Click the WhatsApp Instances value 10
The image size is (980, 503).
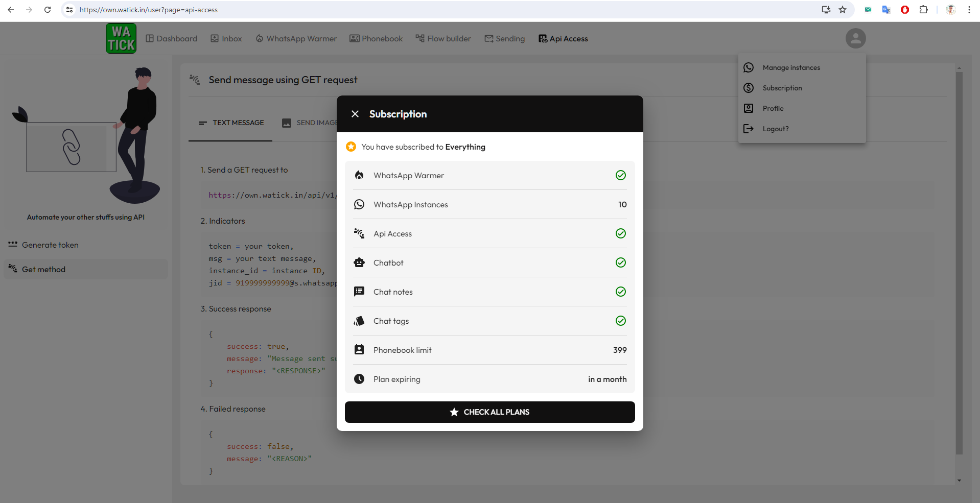pos(622,204)
